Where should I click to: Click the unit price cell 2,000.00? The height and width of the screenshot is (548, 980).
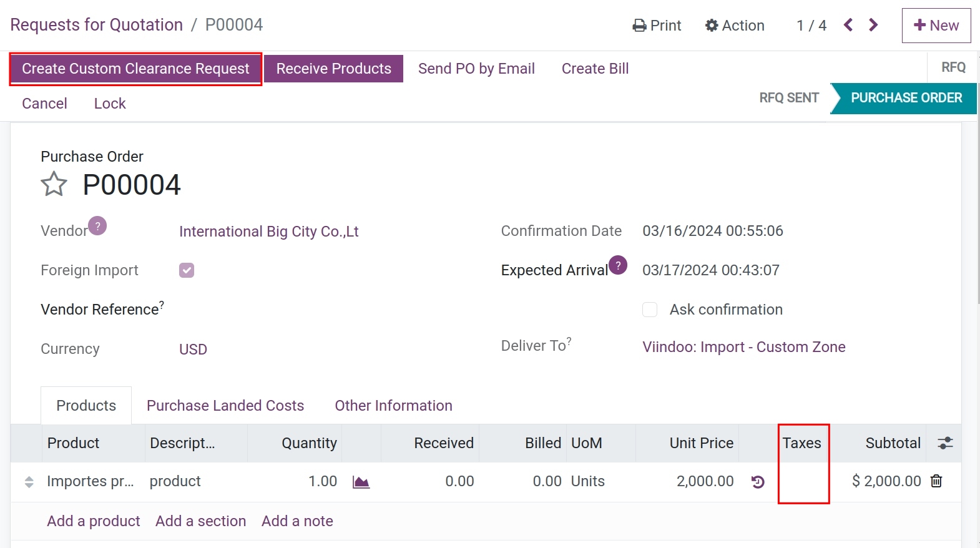pos(687,481)
